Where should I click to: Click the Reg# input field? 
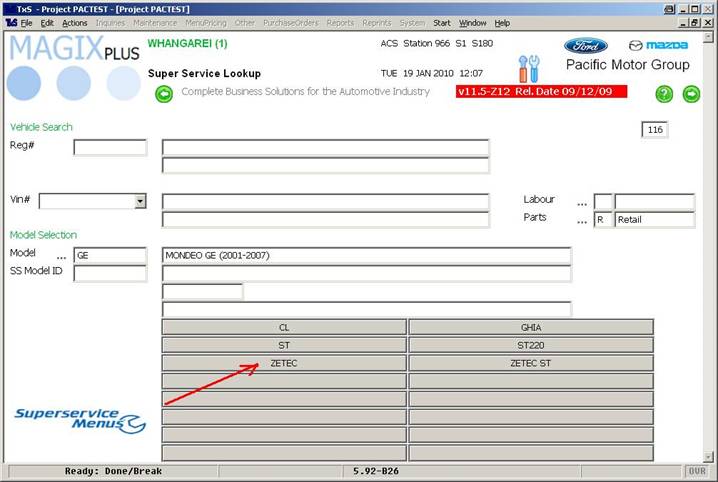click(110, 148)
